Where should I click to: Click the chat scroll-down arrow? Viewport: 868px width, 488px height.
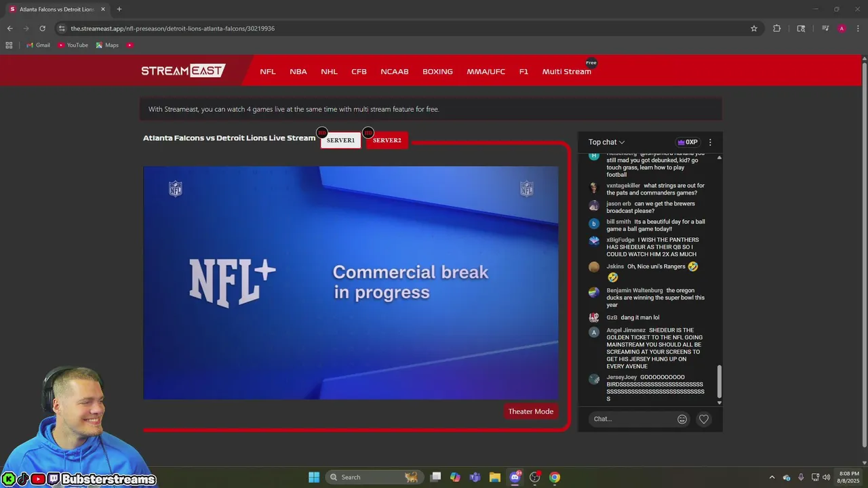point(719,403)
